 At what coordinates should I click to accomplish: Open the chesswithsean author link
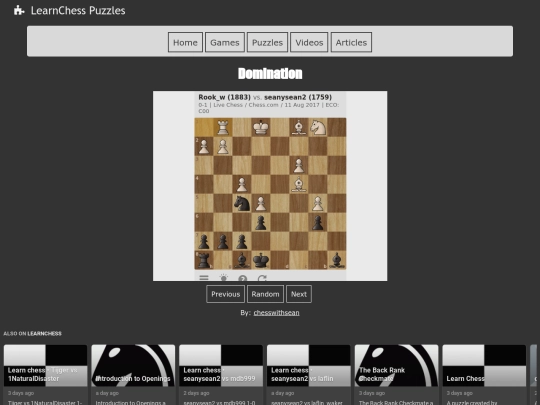pyautogui.click(x=276, y=313)
